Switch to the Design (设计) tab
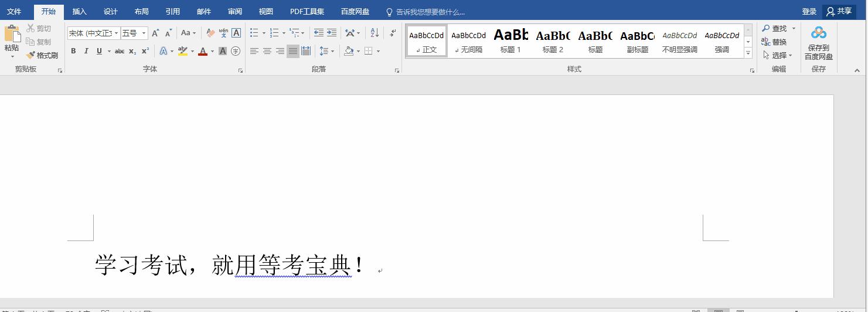868x312 pixels. coord(110,12)
